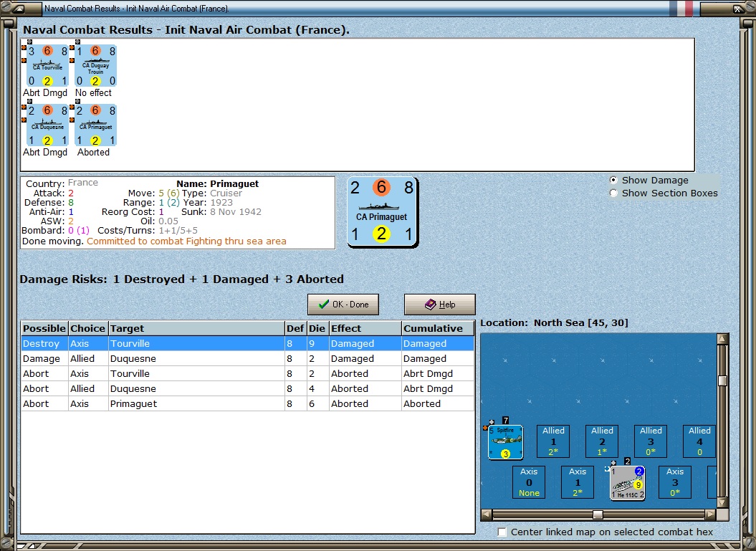Image resolution: width=756 pixels, height=551 pixels.
Task: Click the Allied 1 section box
Action: pos(553,441)
